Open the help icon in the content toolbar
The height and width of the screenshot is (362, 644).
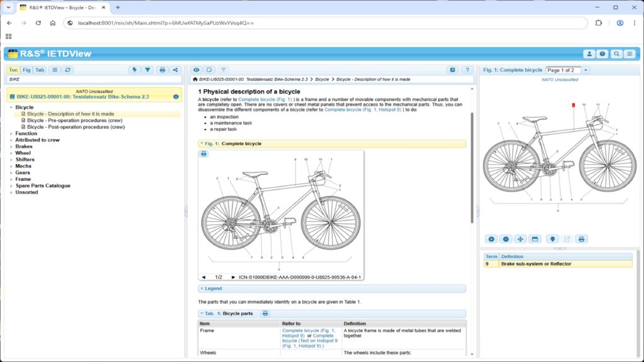coord(466,70)
